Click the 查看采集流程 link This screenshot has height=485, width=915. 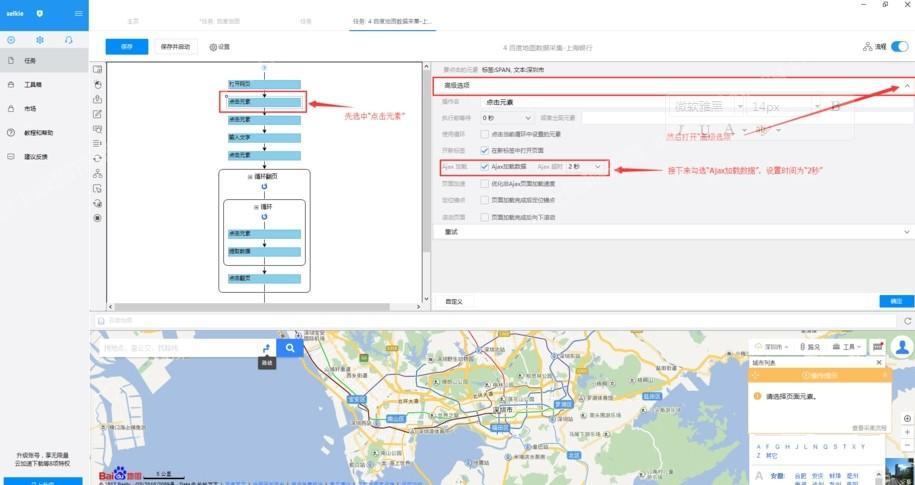coord(869,428)
